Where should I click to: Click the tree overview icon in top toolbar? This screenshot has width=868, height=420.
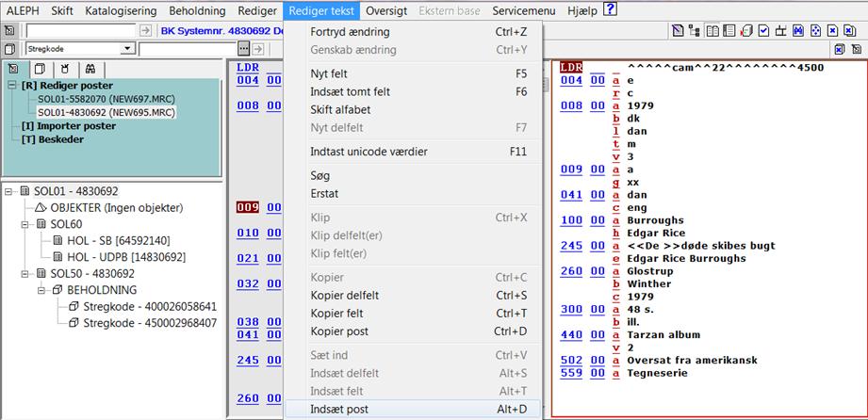696,31
